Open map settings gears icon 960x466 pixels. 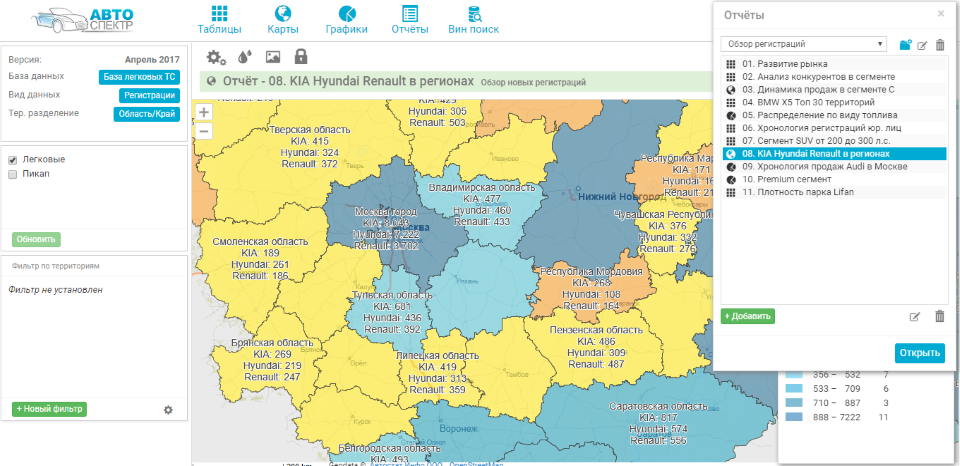click(x=216, y=58)
